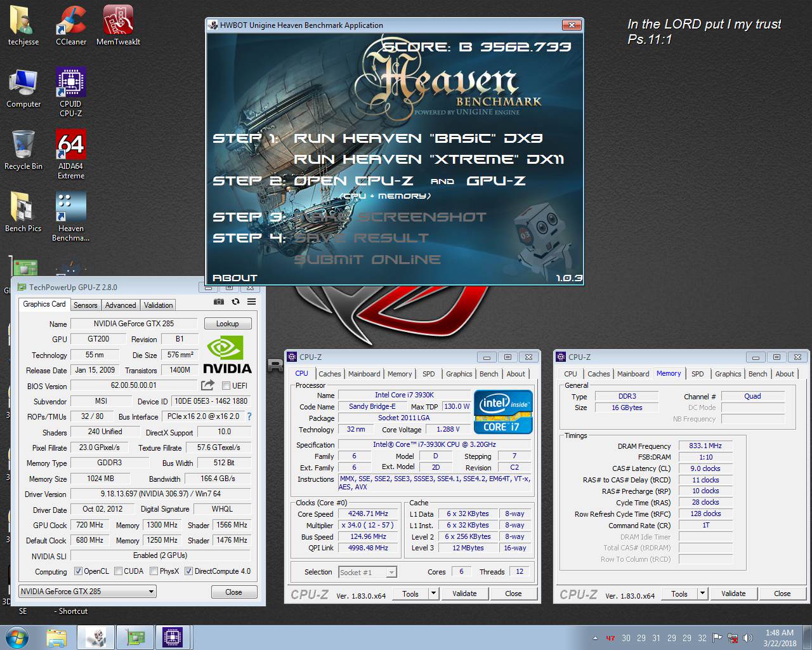Open MemTweakIt desktop icon
This screenshot has width=812, height=650.
coord(118,25)
